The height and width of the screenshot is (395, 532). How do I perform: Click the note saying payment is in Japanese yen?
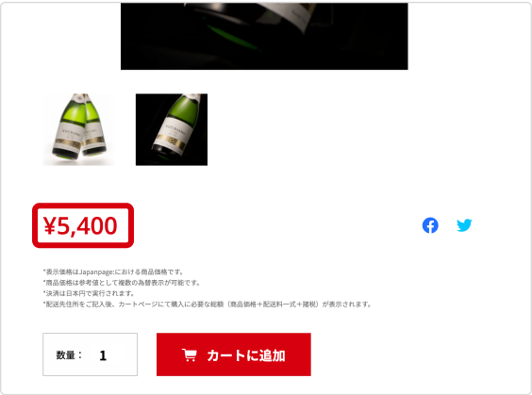pyautogui.click(x=89, y=293)
